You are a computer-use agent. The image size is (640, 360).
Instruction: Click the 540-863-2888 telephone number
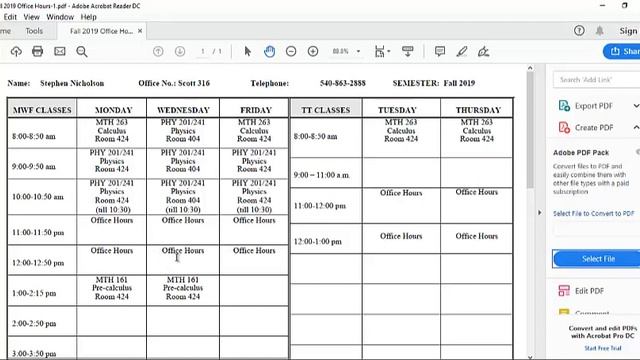pos(342,83)
